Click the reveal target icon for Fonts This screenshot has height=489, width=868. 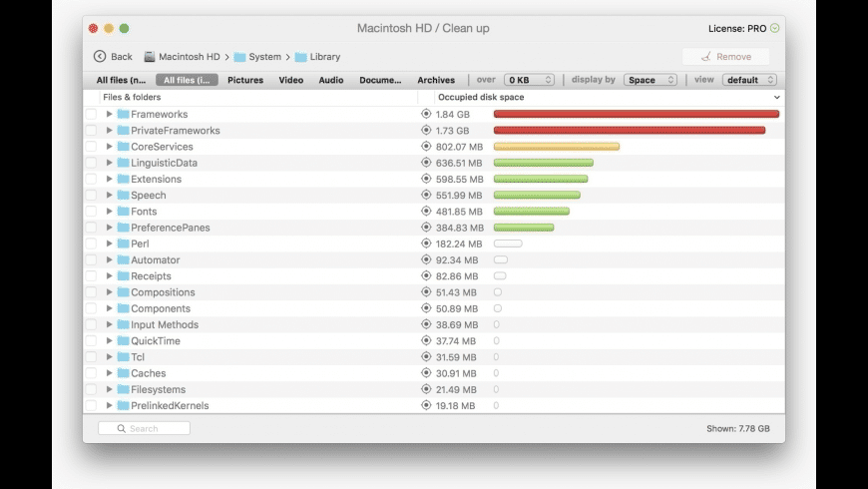click(426, 211)
